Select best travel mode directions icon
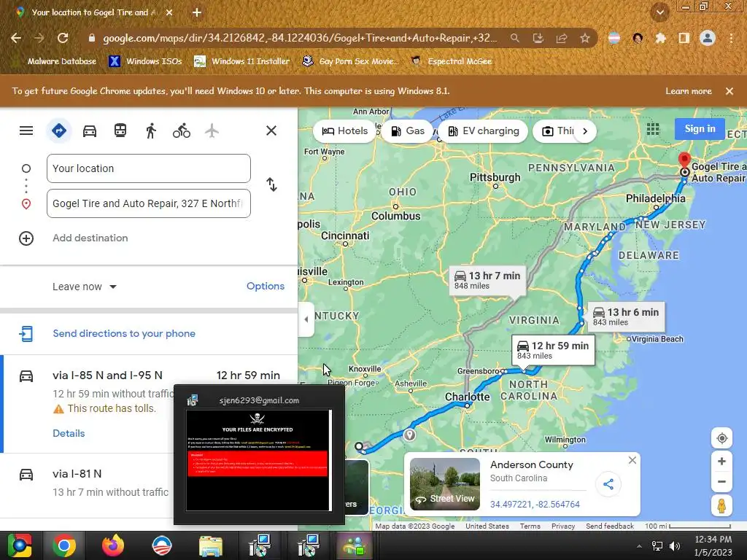The image size is (747, 560). (59, 131)
